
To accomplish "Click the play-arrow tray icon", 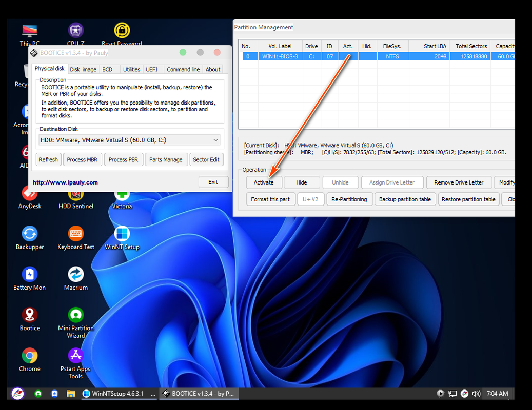I will point(440,394).
